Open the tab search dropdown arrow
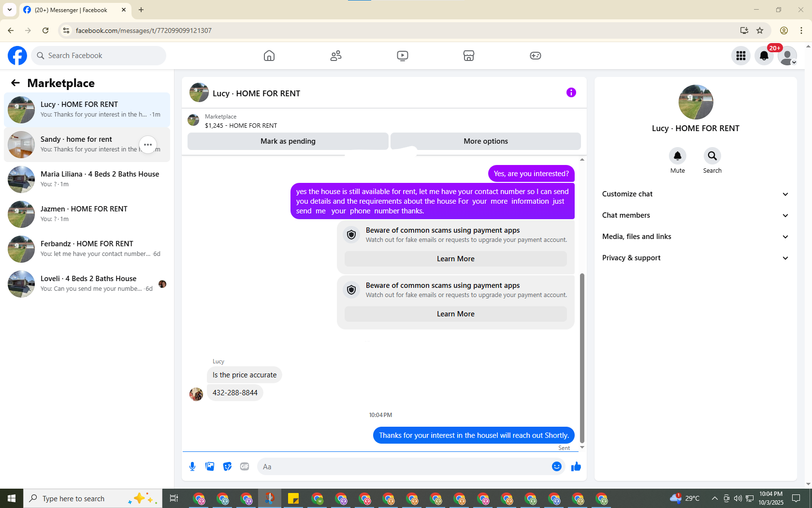Image resolution: width=812 pixels, height=508 pixels. click(x=10, y=10)
